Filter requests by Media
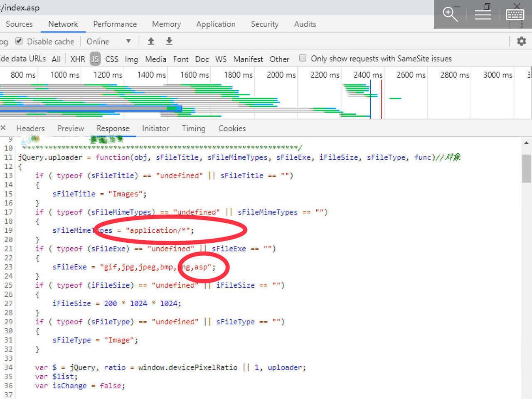Screen dimensions: 532x399 point(155,59)
